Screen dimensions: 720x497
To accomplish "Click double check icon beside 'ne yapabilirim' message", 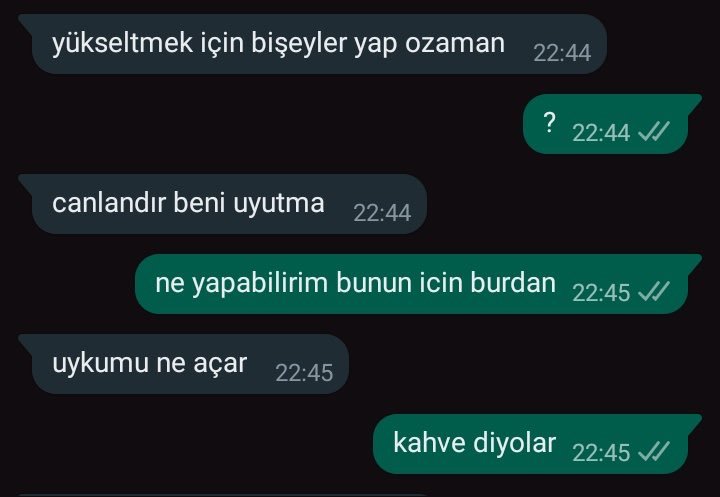I will tap(654, 292).
